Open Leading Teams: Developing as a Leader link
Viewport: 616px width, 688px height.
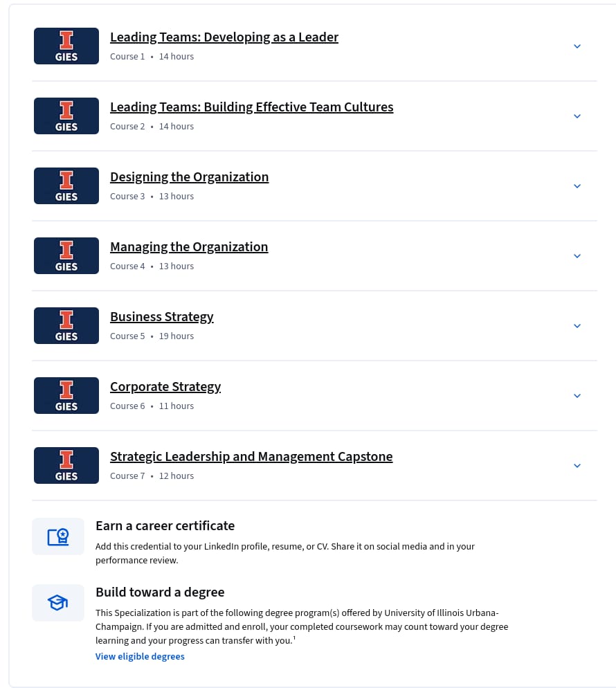tap(224, 37)
